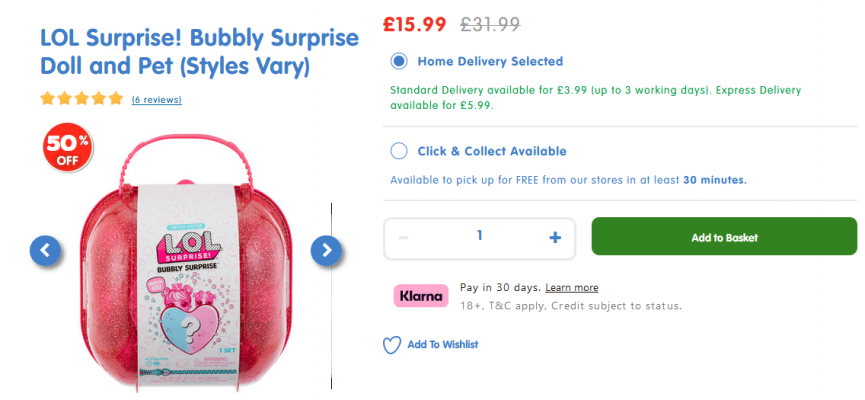Click the £15.99 sale price
The height and width of the screenshot is (400, 865).
(414, 24)
